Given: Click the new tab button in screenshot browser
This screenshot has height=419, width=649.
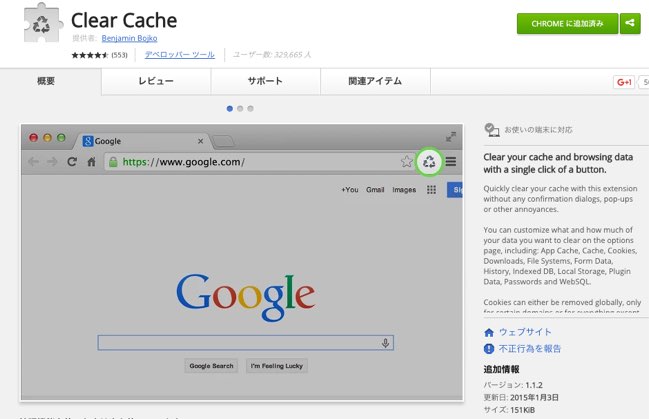Looking at the screenshot, I should coord(224,142).
